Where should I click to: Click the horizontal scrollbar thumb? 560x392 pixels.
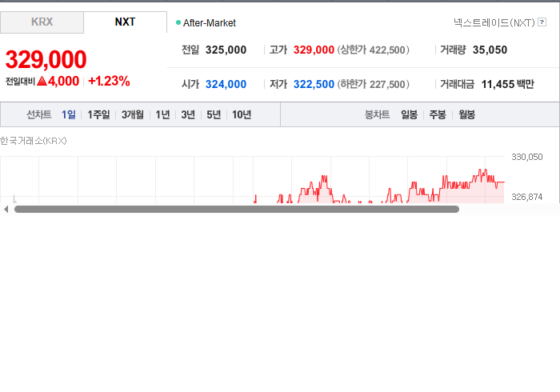[237, 210]
